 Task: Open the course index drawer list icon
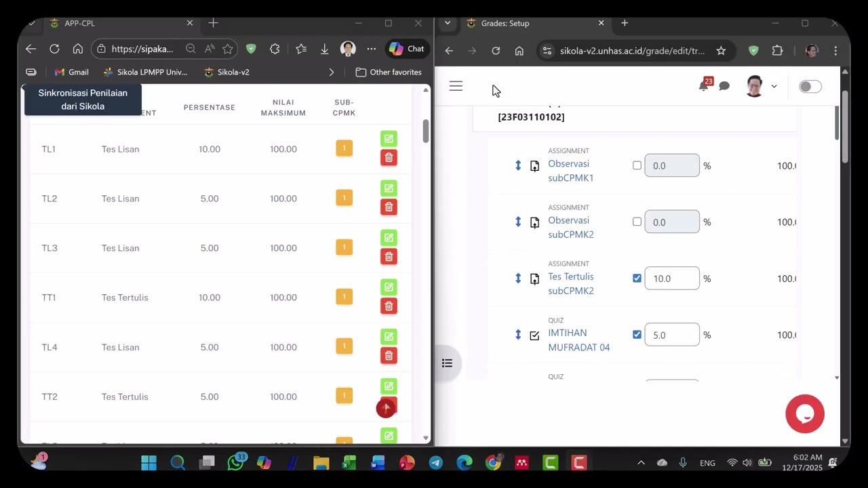[x=447, y=363]
